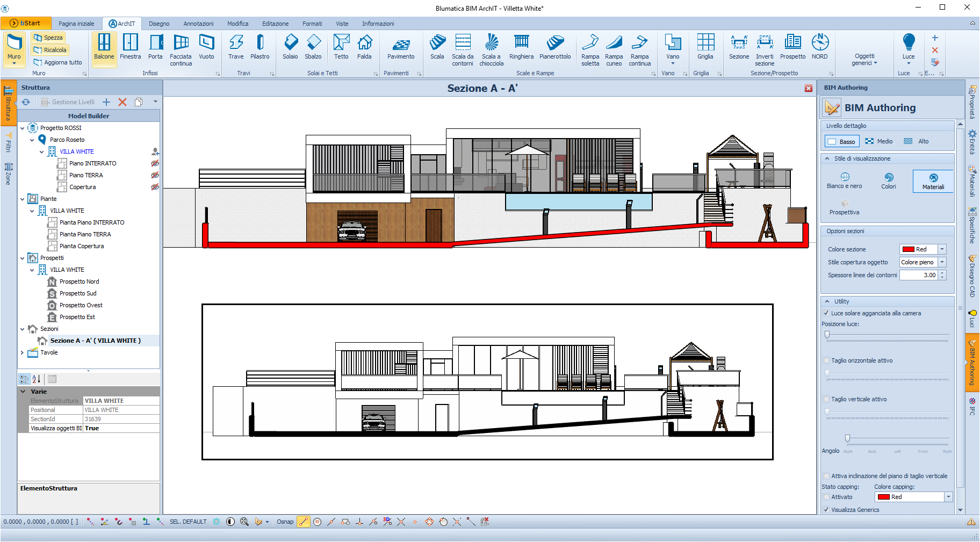Image resolution: width=980 pixels, height=542 pixels.
Task: Click the Ringhiera railing tool
Action: click(x=521, y=47)
